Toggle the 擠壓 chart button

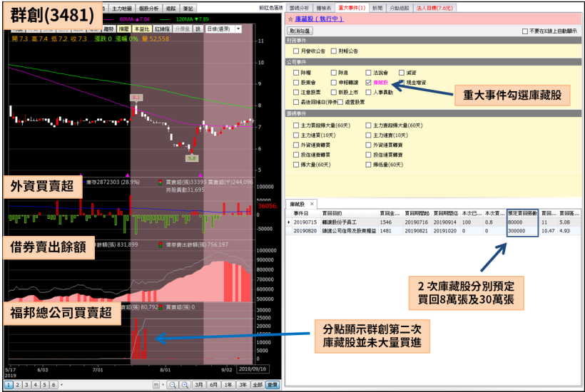click(x=123, y=29)
